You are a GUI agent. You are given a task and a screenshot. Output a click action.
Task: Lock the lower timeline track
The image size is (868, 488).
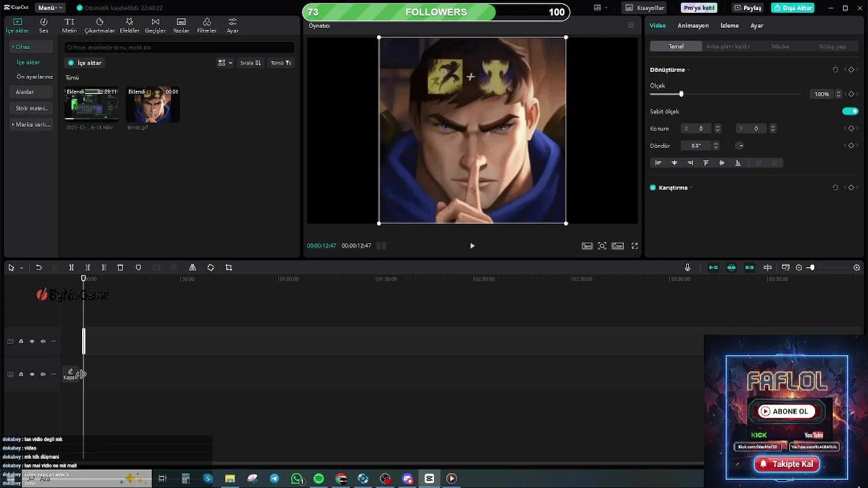pyautogui.click(x=21, y=374)
